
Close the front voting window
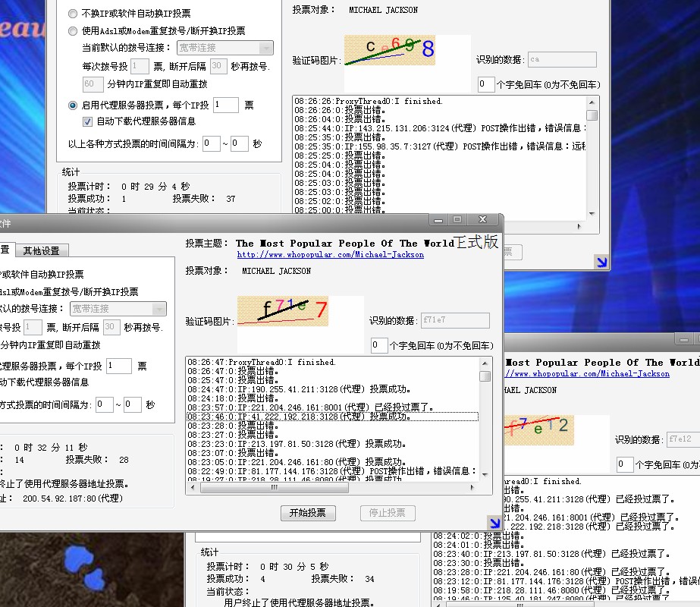481,219
